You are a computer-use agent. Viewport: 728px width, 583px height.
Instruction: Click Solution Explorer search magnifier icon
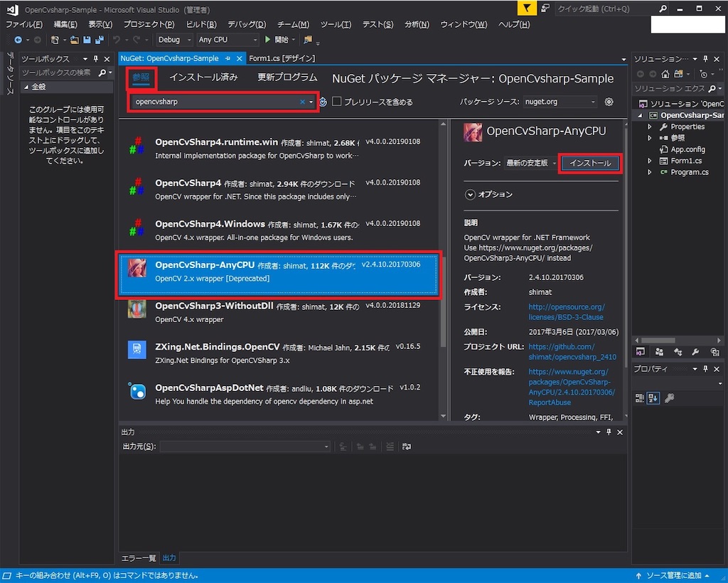[x=712, y=88]
